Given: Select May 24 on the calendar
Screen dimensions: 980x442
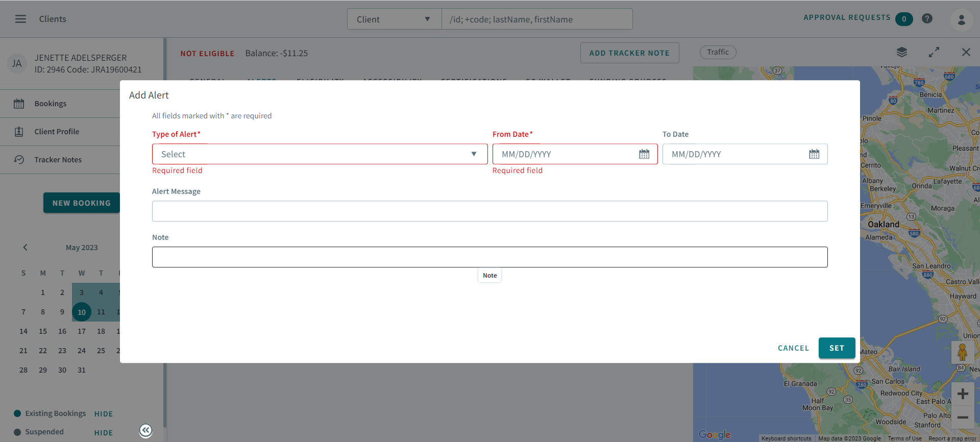Looking at the screenshot, I should [x=82, y=351].
